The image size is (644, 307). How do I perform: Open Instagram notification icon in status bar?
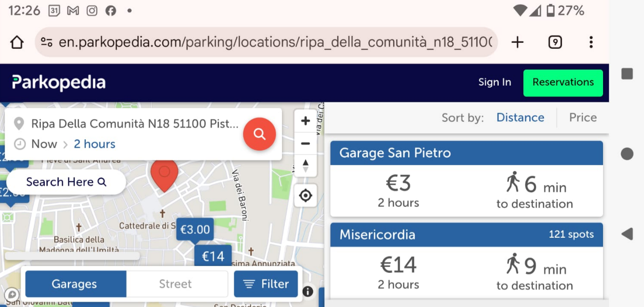point(92,10)
